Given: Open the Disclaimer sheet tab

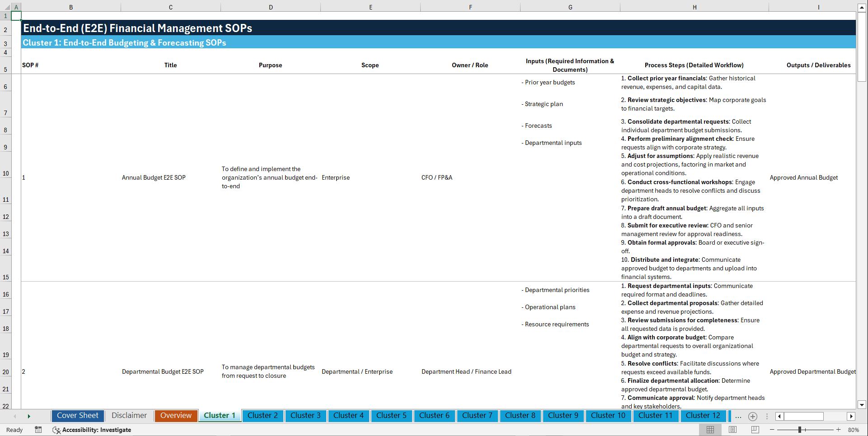Looking at the screenshot, I should pyautogui.click(x=129, y=416).
